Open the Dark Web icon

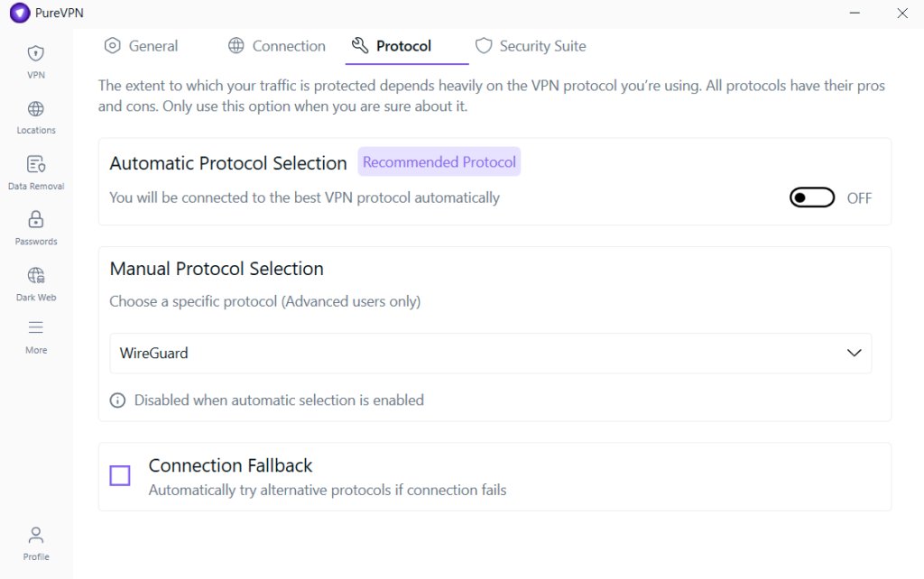coord(36,275)
